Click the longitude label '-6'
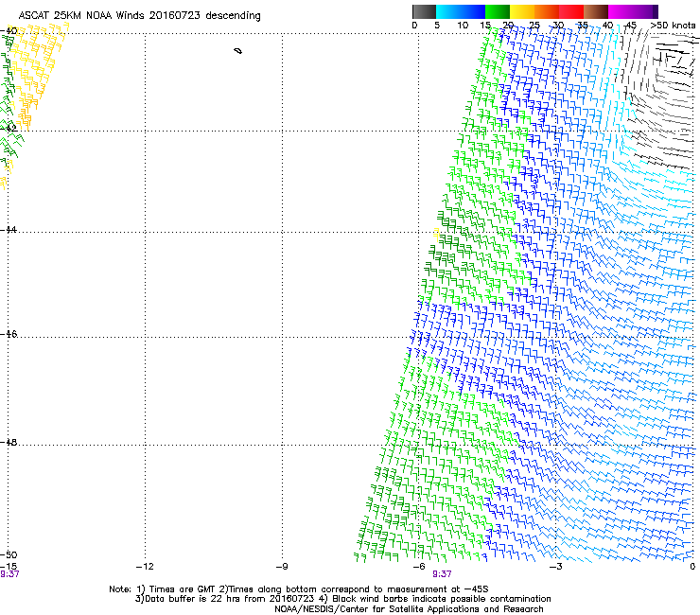This screenshot has height=615, width=700. [419, 567]
